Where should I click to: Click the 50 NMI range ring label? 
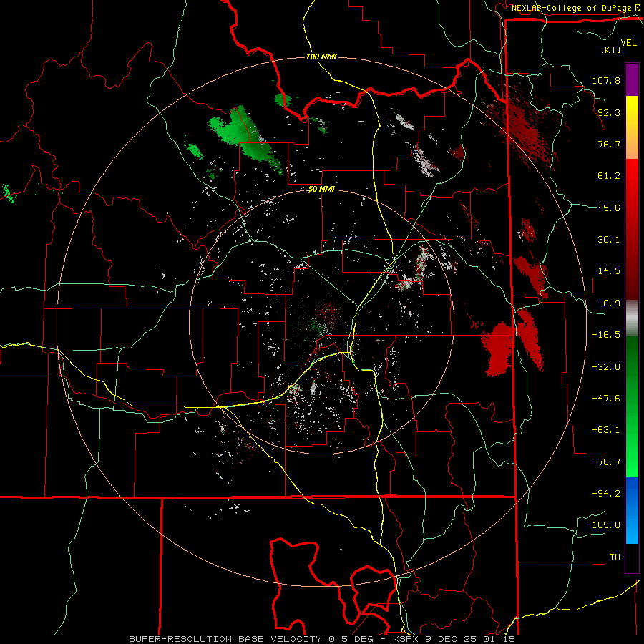(x=321, y=189)
